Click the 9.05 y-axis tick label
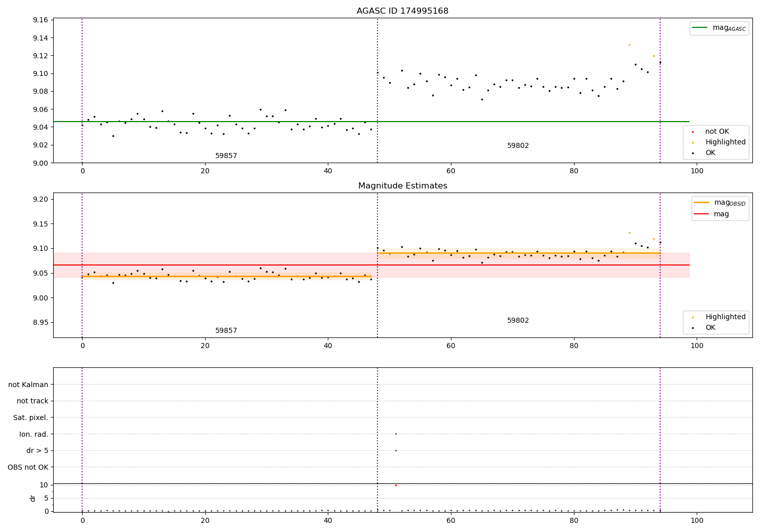 [x=40, y=273]
